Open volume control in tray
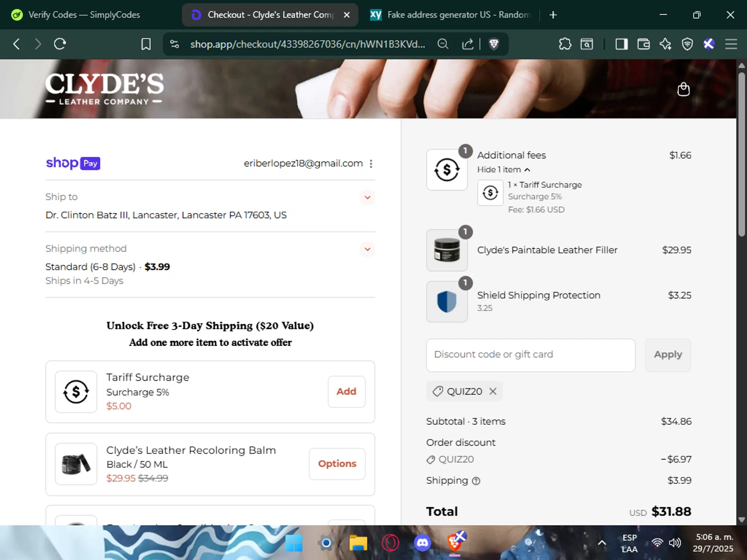747x560 pixels. [675, 543]
